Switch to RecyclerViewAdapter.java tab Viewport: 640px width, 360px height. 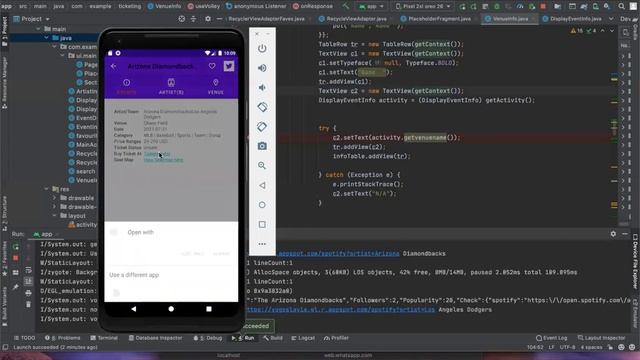pos(356,19)
